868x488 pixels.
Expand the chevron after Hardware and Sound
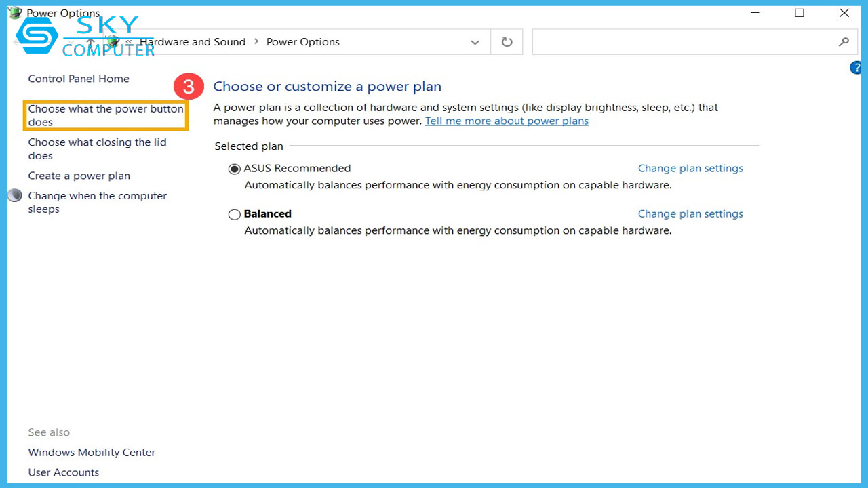[x=256, y=42]
